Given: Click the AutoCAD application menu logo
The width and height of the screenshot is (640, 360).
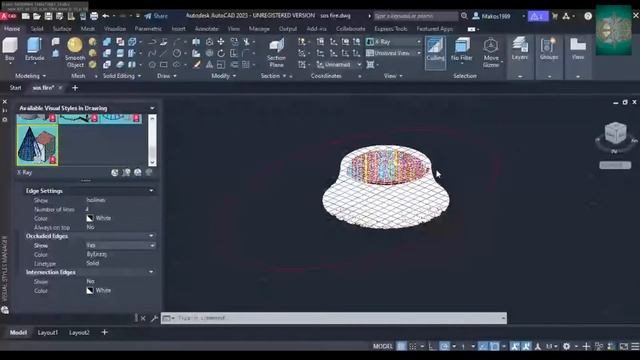Looking at the screenshot, I should point(8,16).
